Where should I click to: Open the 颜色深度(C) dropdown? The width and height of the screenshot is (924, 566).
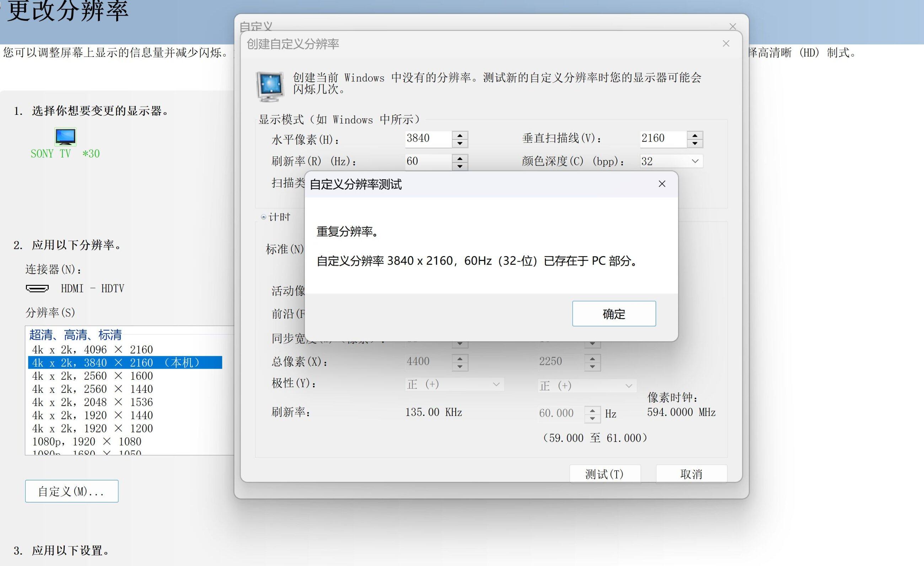click(671, 161)
